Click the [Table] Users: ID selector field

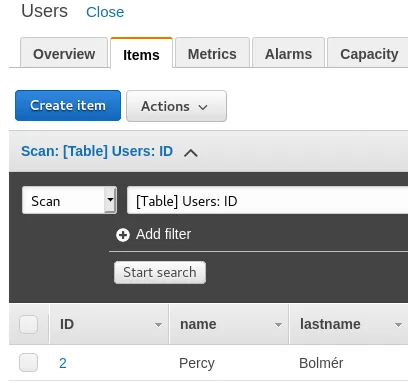coord(267,200)
